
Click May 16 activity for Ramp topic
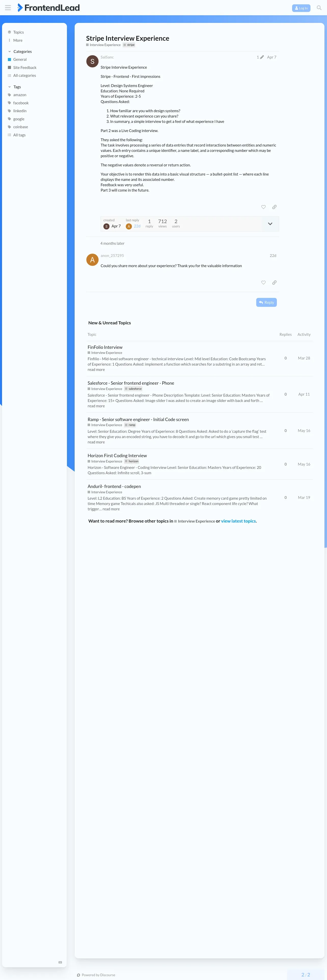[x=304, y=431]
